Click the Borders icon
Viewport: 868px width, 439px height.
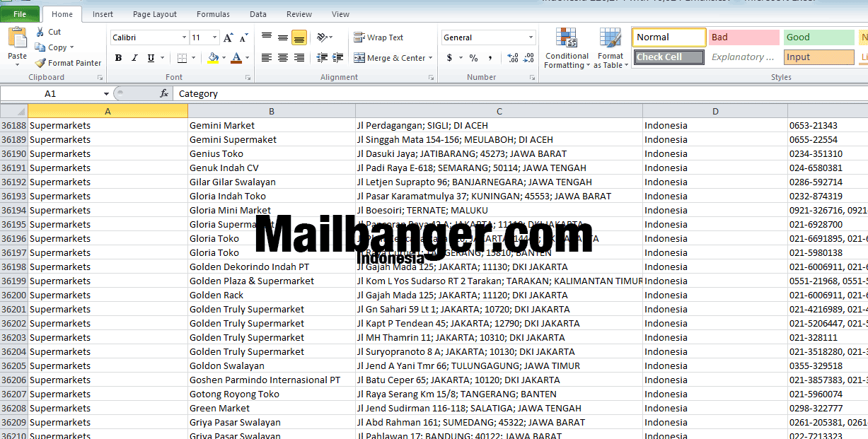pos(183,58)
